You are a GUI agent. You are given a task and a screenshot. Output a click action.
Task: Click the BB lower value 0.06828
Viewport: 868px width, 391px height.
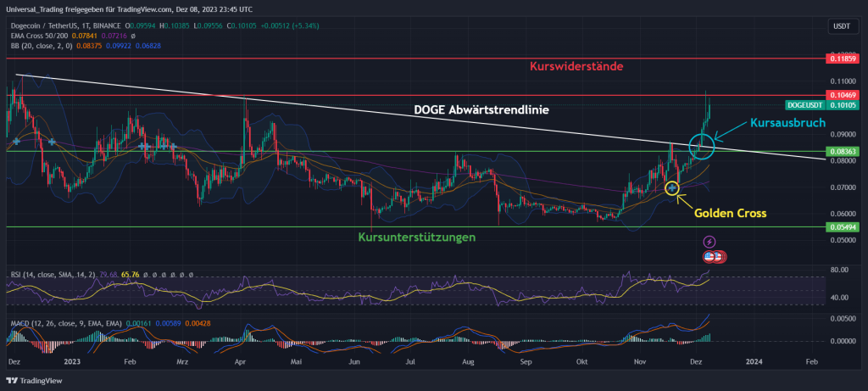147,46
